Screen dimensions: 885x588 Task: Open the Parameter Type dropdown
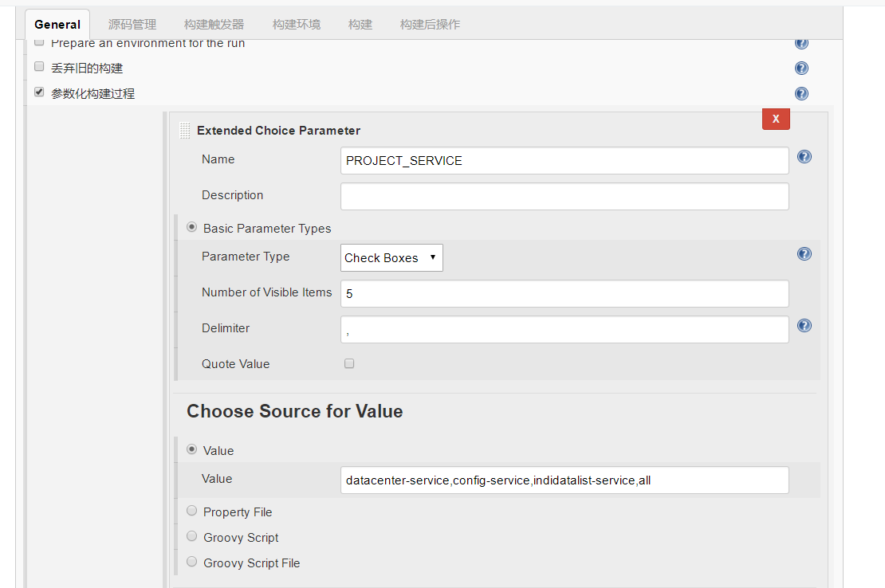click(391, 258)
